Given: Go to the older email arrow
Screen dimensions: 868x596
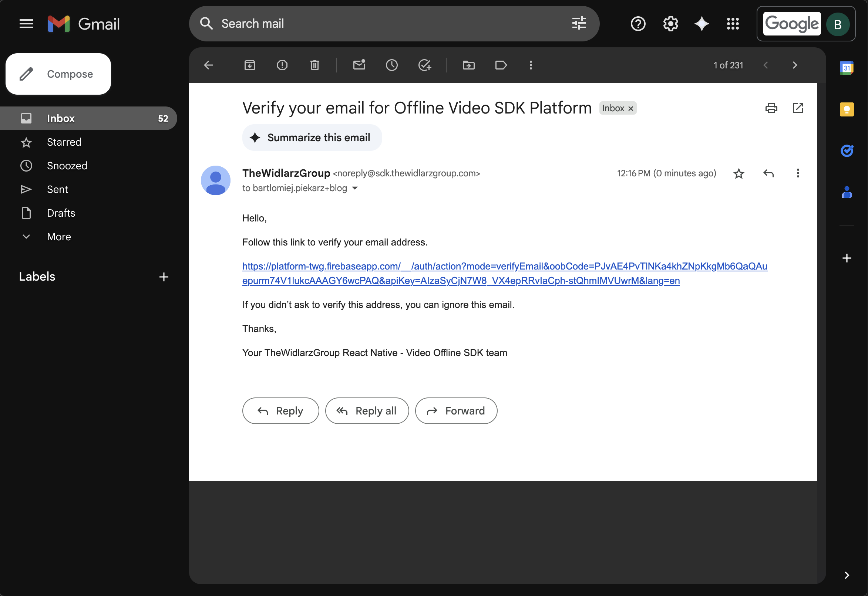Looking at the screenshot, I should pyautogui.click(x=795, y=65).
